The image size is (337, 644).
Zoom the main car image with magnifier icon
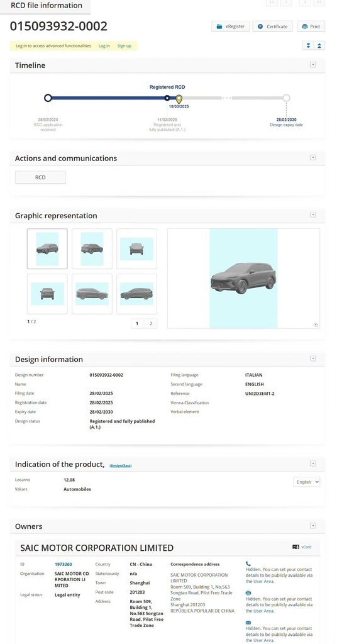coord(316,325)
